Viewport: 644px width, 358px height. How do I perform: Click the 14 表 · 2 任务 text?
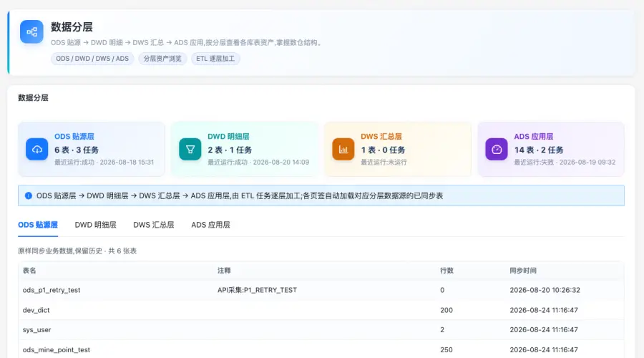click(539, 150)
